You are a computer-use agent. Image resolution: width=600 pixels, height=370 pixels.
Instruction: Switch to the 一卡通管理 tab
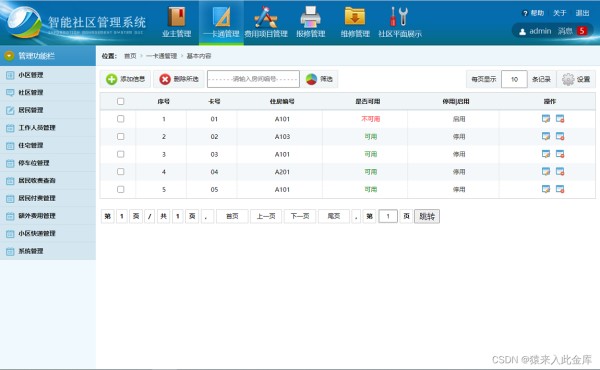point(221,22)
